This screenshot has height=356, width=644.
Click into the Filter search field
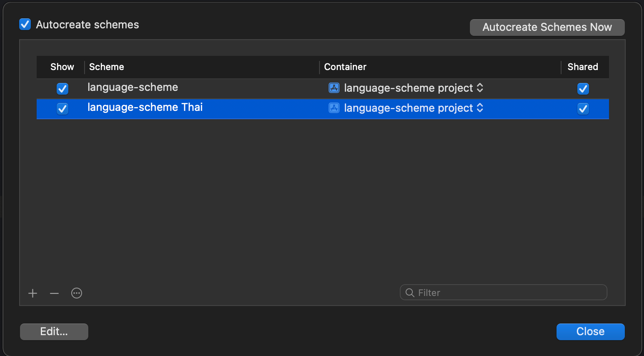click(508, 293)
